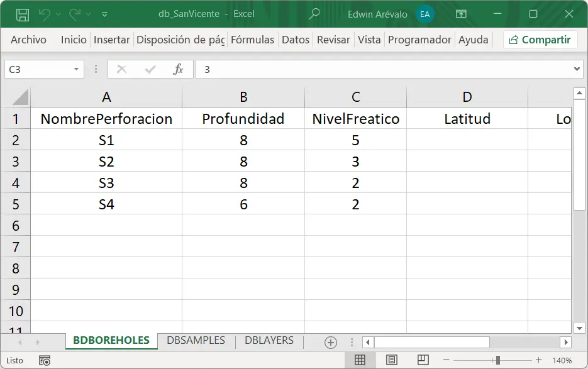Click the Redo arrow icon
Screen dimensions: 588x369
[75, 14]
